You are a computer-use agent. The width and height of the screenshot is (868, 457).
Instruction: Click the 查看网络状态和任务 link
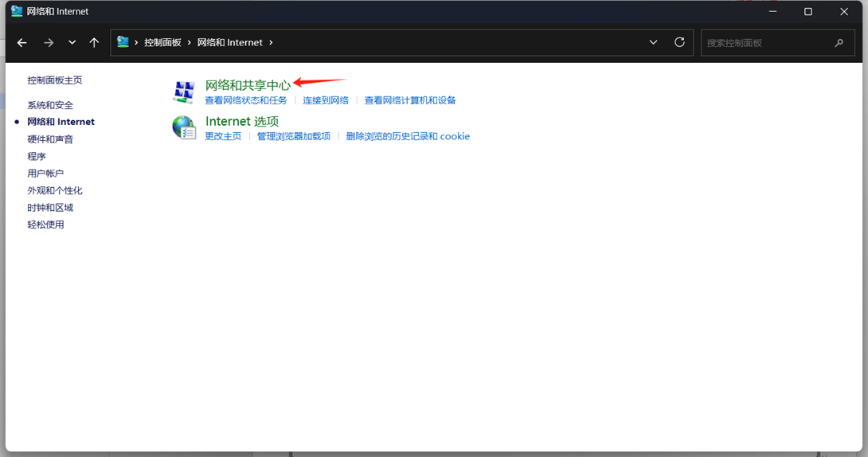point(246,100)
